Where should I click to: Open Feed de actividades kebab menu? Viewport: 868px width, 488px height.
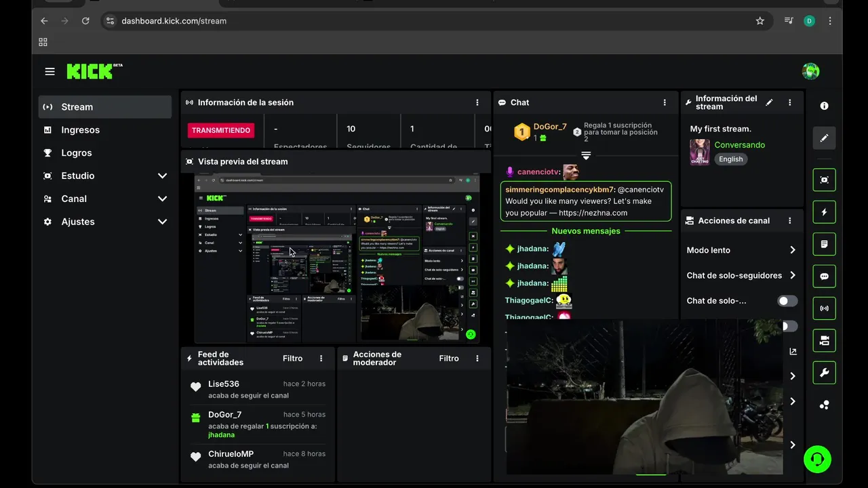point(321,359)
